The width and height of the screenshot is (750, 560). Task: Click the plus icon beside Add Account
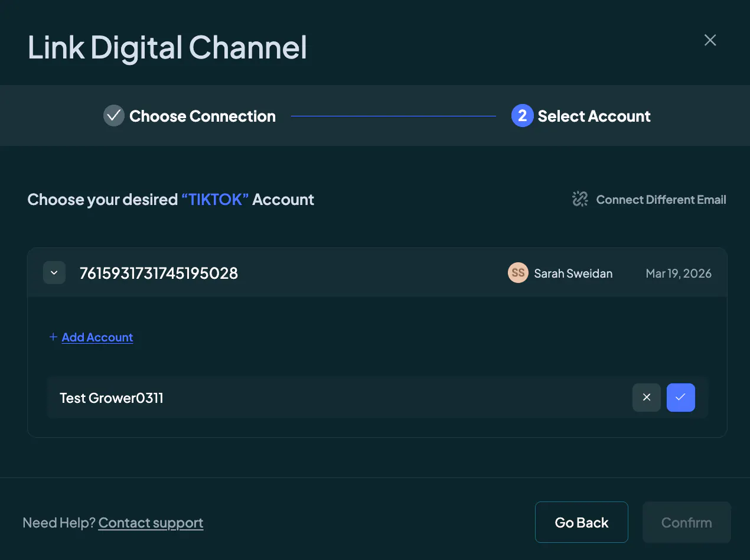(53, 337)
